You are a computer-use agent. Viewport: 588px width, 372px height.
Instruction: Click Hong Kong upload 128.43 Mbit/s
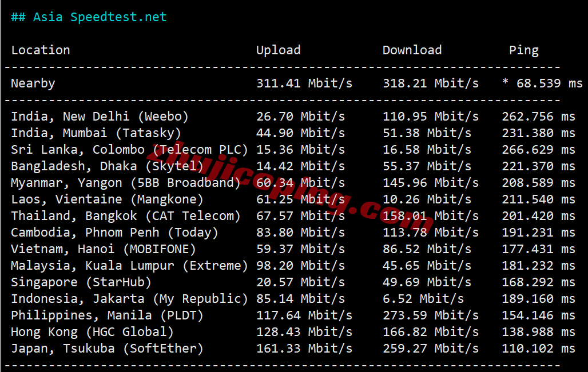[x=304, y=332]
